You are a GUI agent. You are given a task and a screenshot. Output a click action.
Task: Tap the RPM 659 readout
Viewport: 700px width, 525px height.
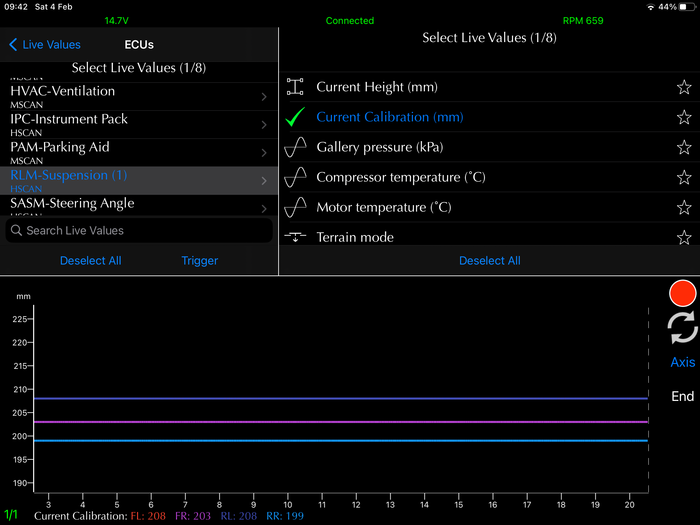coord(583,21)
